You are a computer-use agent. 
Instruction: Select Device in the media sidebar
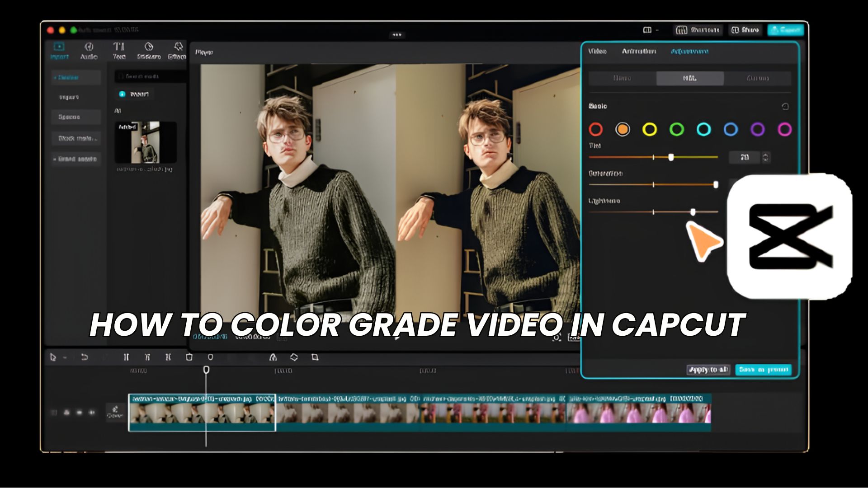76,78
